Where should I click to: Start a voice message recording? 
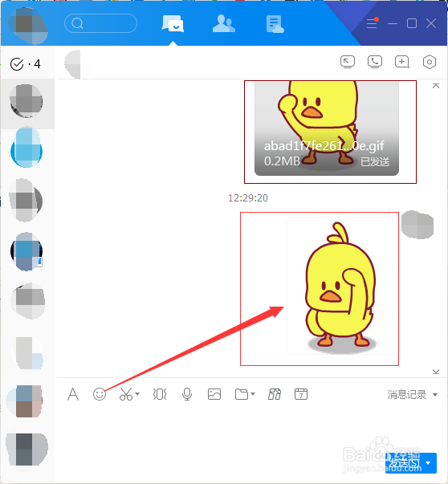click(x=187, y=394)
